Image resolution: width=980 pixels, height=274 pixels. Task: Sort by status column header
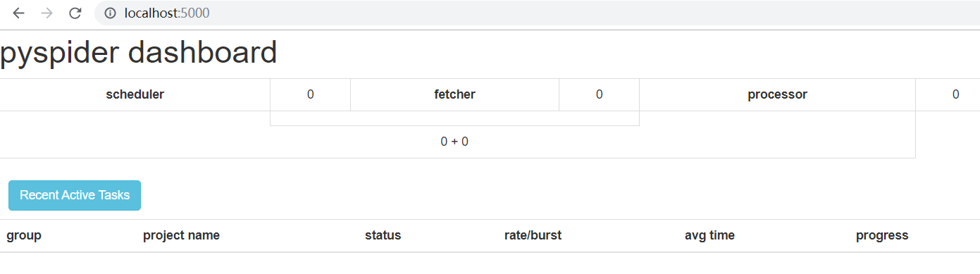point(383,235)
